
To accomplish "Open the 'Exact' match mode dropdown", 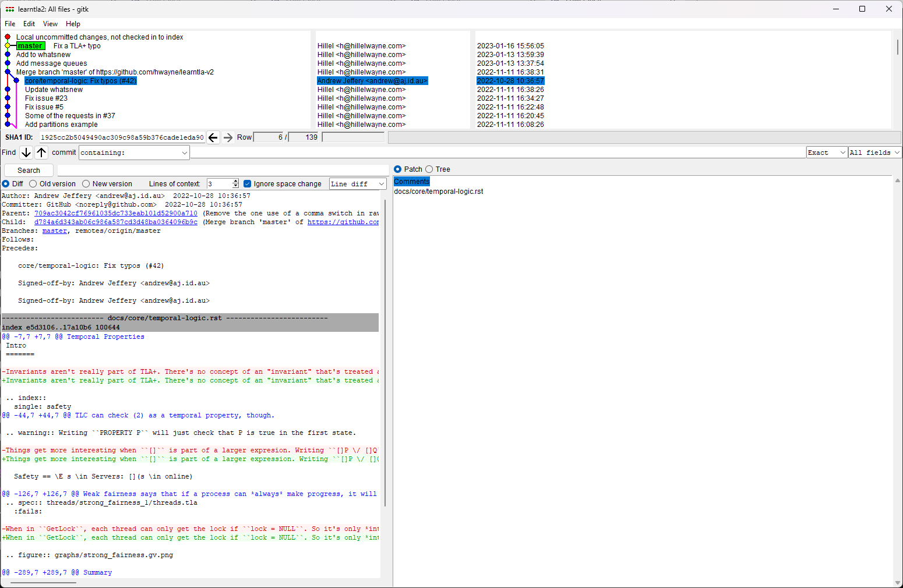I will coord(826,152).
